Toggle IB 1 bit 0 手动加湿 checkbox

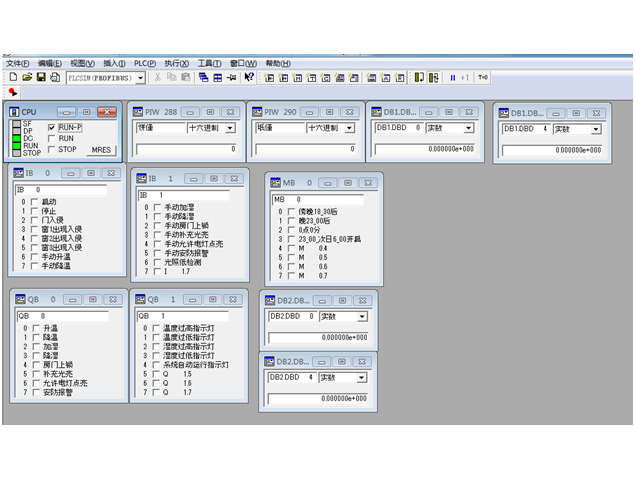[x=158, y=207]
